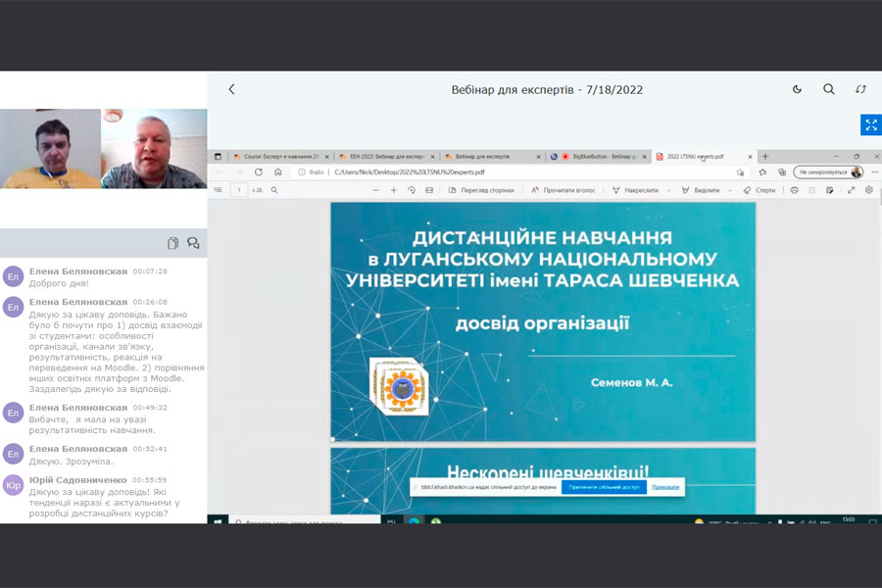Switch to BigBlueButton browser tab

pos(598,157)
